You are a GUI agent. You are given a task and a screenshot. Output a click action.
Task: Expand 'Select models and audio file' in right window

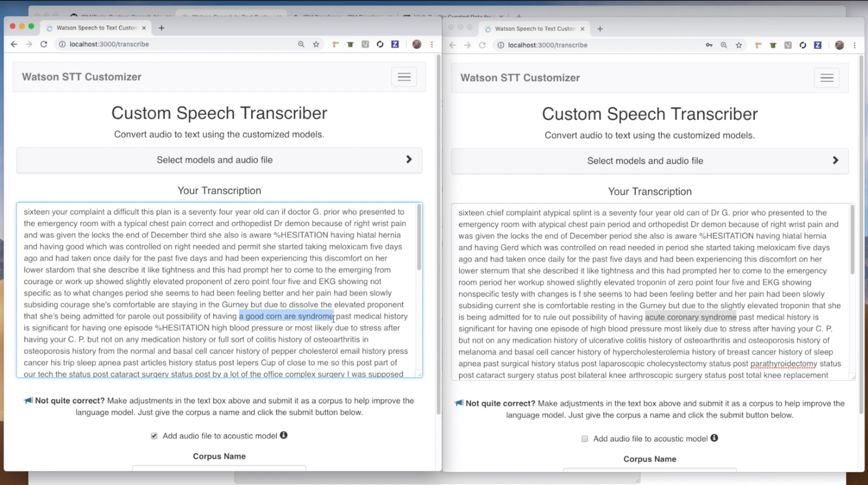pos(650,161)
